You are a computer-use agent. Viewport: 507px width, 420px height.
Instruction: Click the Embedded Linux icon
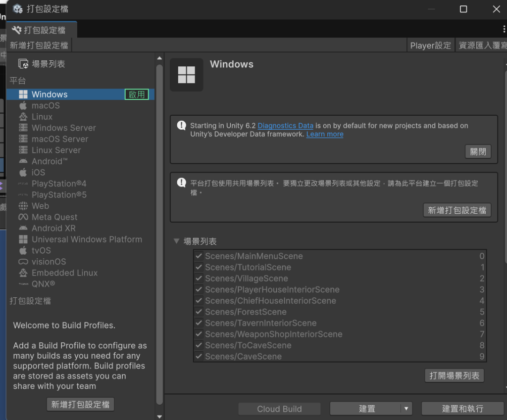point(23,273)
